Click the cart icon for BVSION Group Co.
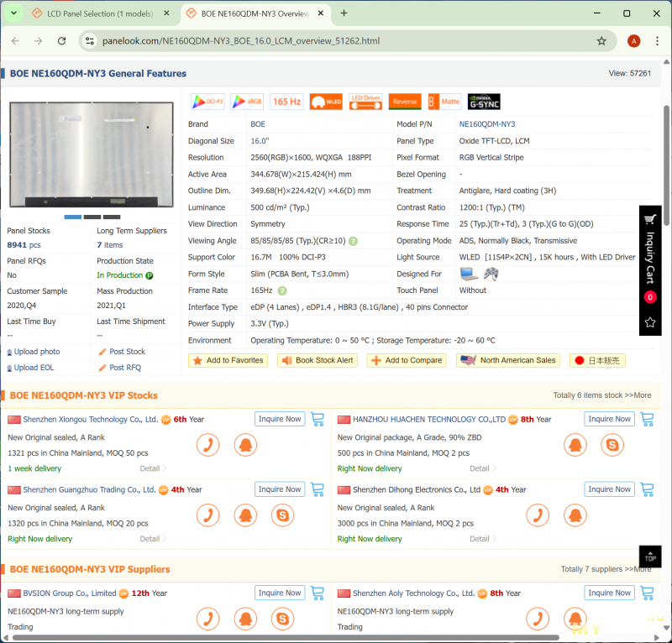This screenshot has height=643, width=672. point(318,593)
